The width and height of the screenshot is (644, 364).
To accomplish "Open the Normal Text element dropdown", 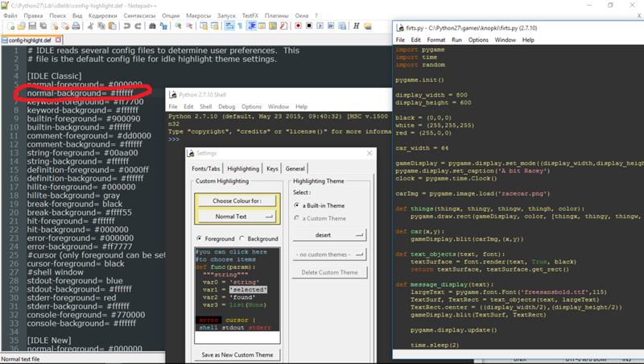I will pyautogui.click(x=237, y=217).
